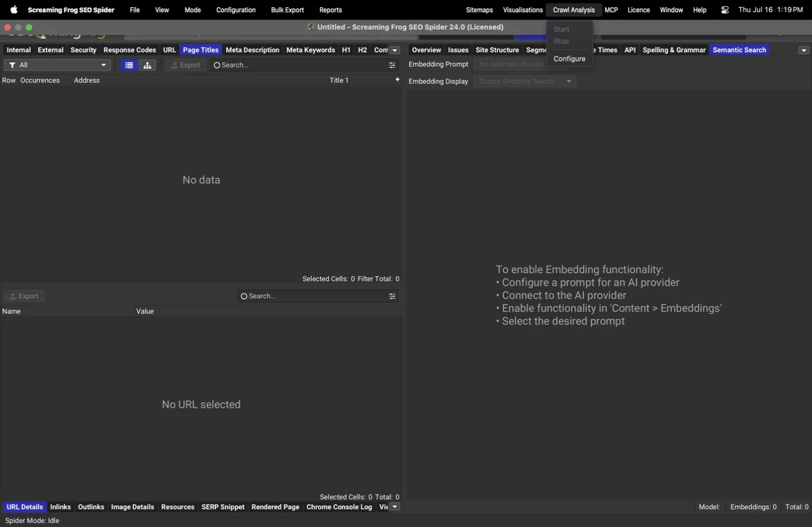Open the Chrome Console Log tab
This screenshot has width=812, height=527.
click(x=339, y=507)
